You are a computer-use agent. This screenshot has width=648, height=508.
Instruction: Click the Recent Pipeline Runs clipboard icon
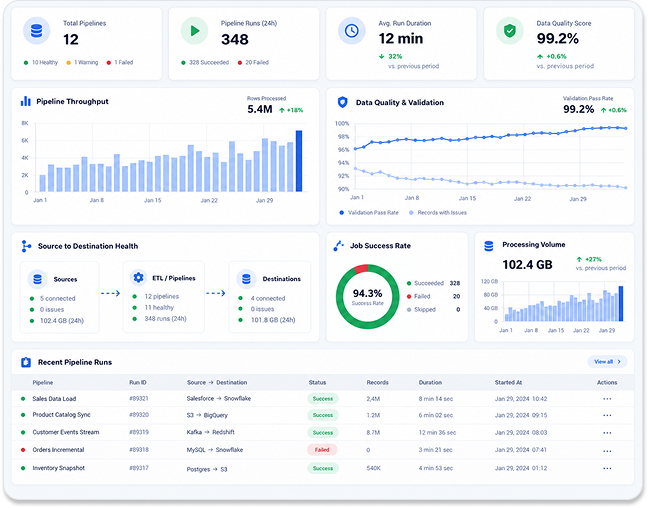tap(26, 363)
